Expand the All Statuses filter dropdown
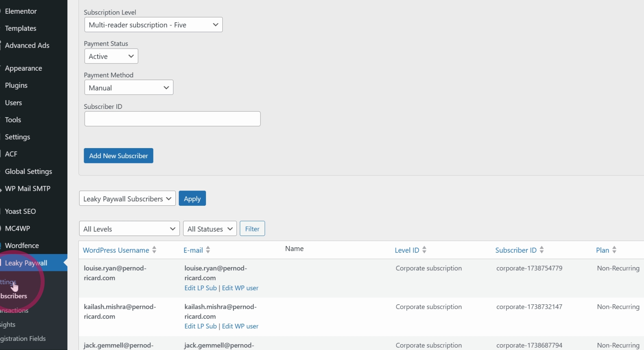 (210, 228)
